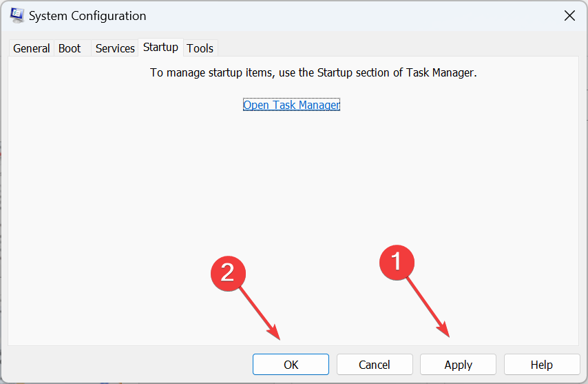Click the red arrow pointing to OK
Image resolution: width=588 pixels, height=384 pixels.
click(260, 314)
